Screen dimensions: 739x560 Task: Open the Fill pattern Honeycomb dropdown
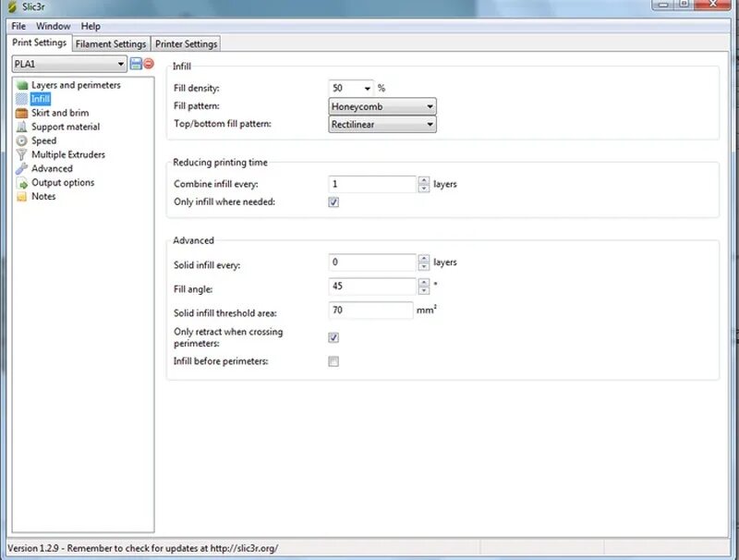point(382,106)
